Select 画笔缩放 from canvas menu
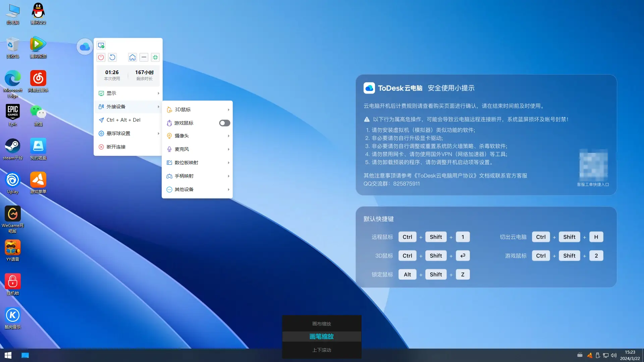Screen dimensions: 644x362 [x=321, y=337]
